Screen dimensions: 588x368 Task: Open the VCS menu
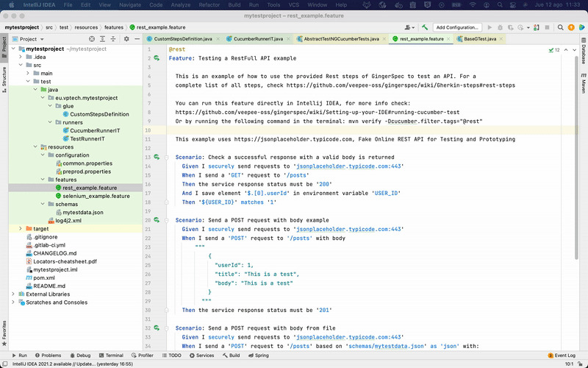click(293, 5)
